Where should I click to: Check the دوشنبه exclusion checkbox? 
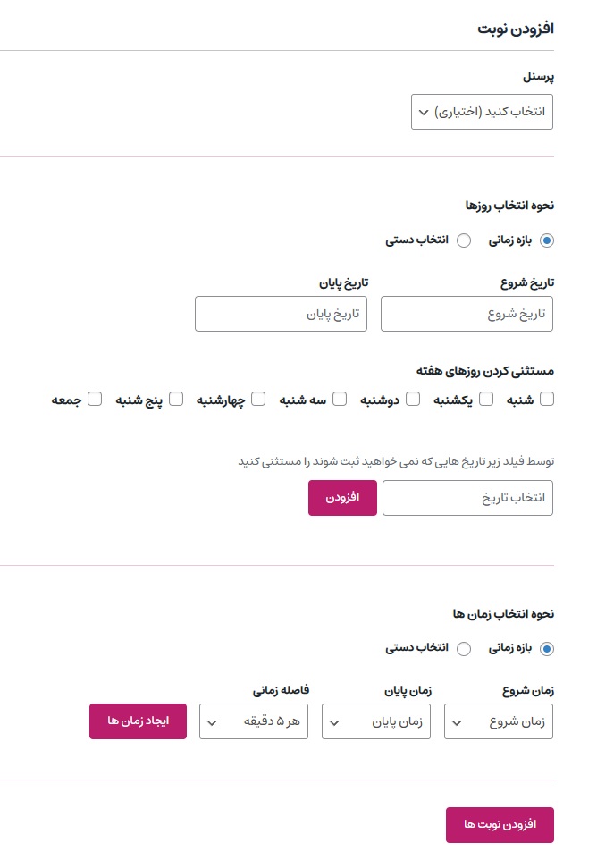click(x=413, y=399)
